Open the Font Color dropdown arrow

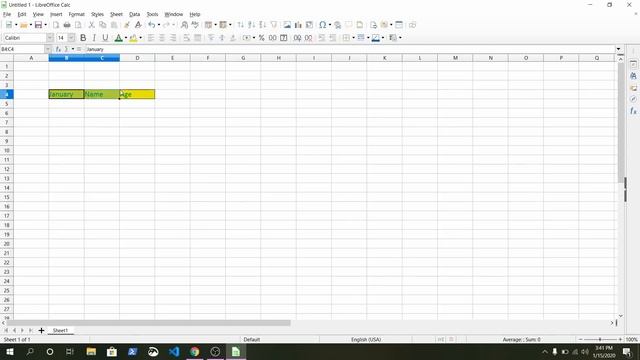coord(126,38)
